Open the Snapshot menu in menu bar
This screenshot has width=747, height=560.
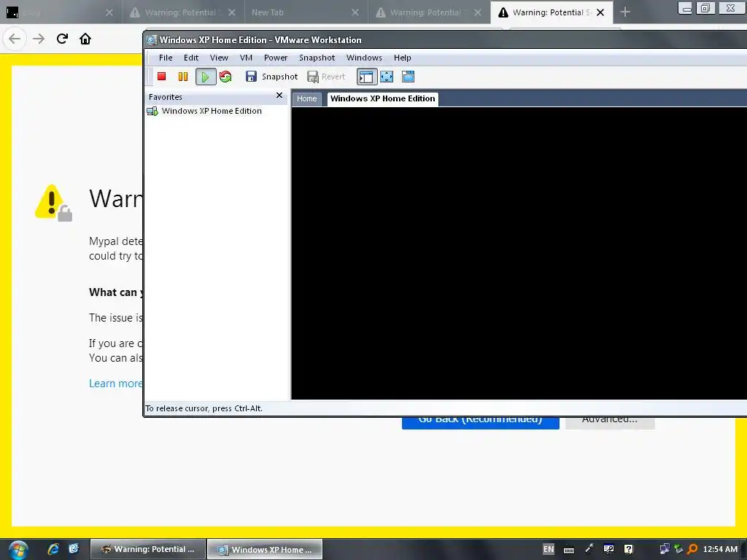coord(317,58)
